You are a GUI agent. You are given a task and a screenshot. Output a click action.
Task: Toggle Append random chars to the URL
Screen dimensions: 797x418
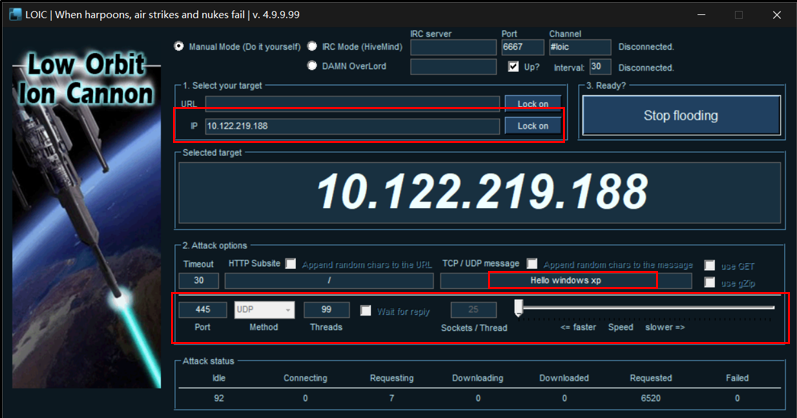point(290,263)
